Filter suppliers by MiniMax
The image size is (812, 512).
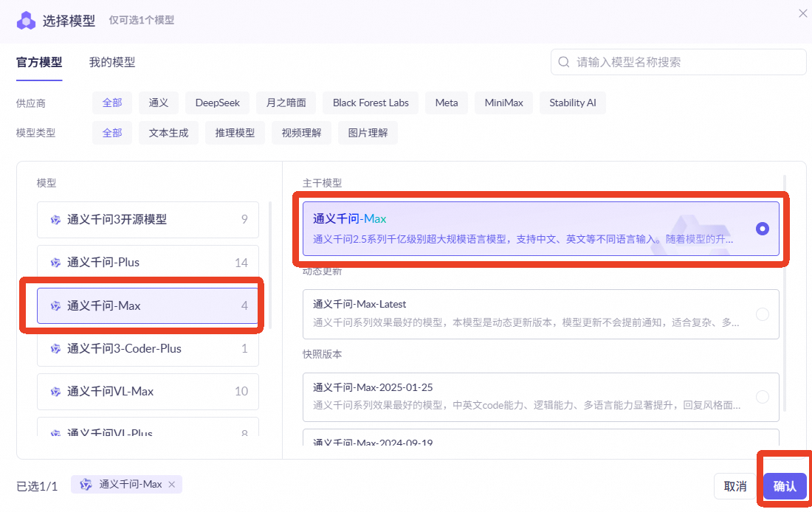[x=504, y=103]
